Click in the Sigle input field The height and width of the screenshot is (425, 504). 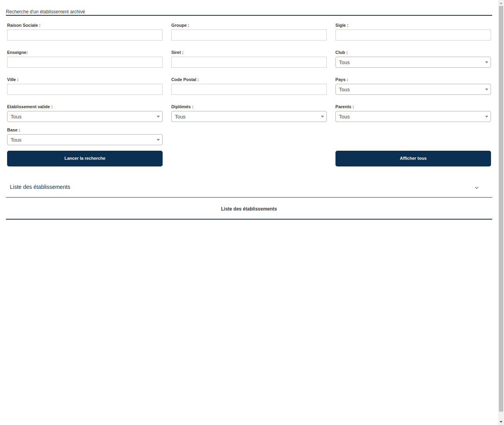click(x=413, y=35)
